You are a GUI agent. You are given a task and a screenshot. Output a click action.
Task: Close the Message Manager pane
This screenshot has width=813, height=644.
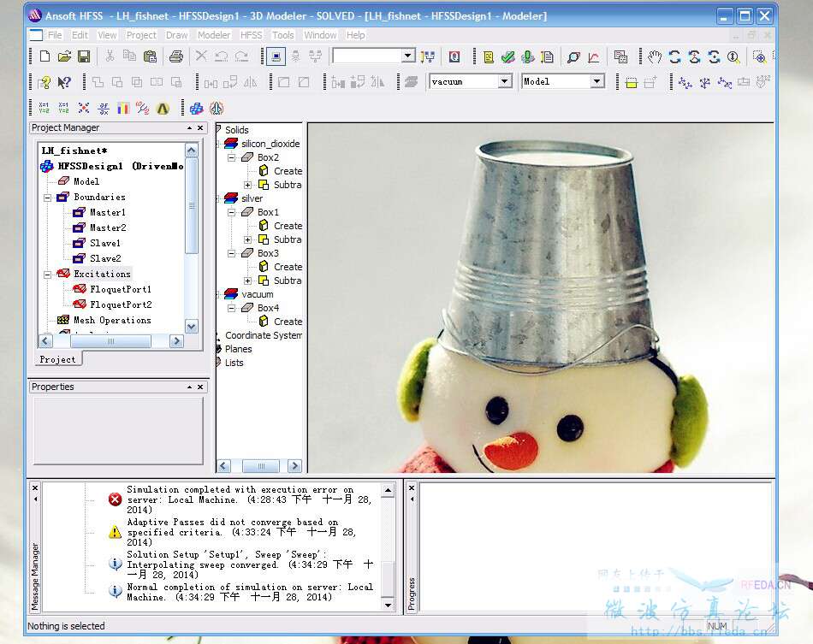(35, 488)
